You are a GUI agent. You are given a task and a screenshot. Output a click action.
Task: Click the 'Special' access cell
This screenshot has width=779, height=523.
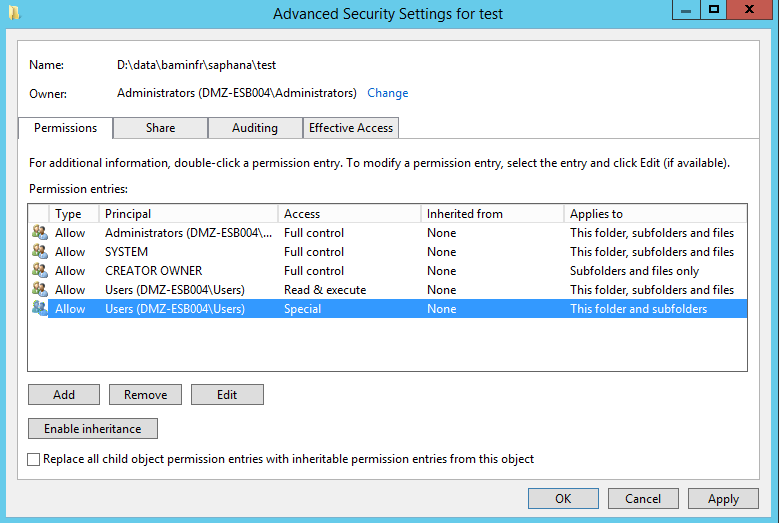[x=303, y=308]
